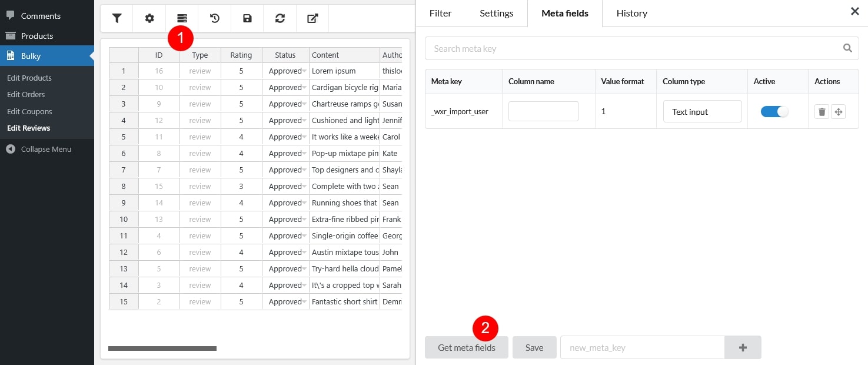Click the settings gear toolbar icon
This screenshot has height=365, width=868.
click(149, 18)
